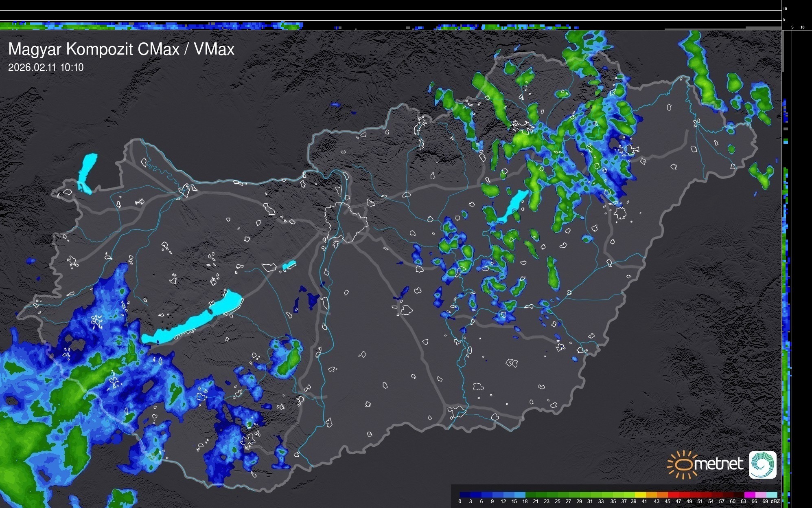Select the yellow 39 dBZ legend swatch

(x=640, y=495)
